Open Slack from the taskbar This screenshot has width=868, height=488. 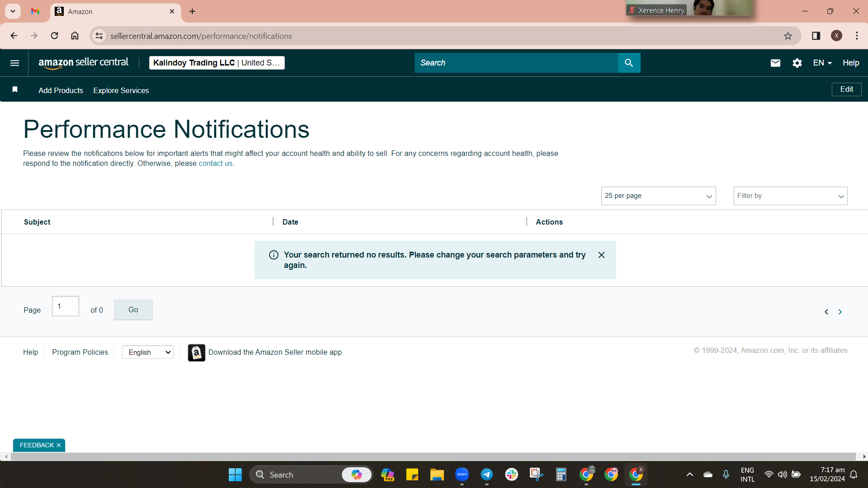[512, 474]
